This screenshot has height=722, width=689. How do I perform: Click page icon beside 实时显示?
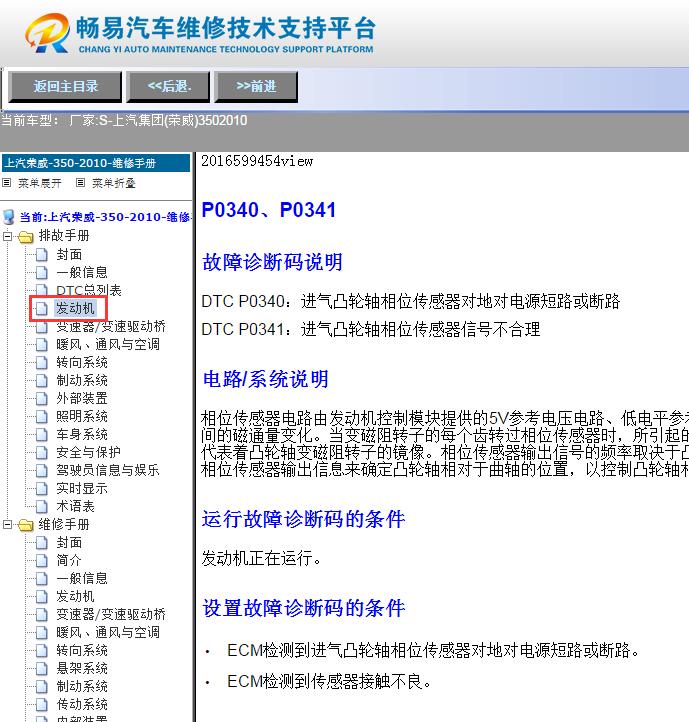[x=42, y=488]
